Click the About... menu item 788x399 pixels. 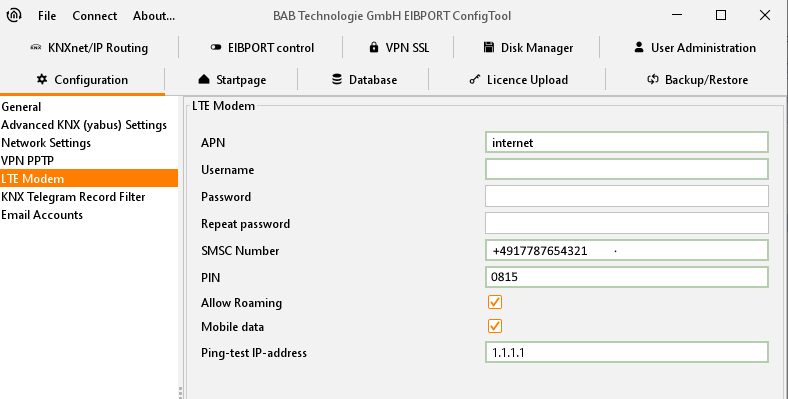[154, 16]
